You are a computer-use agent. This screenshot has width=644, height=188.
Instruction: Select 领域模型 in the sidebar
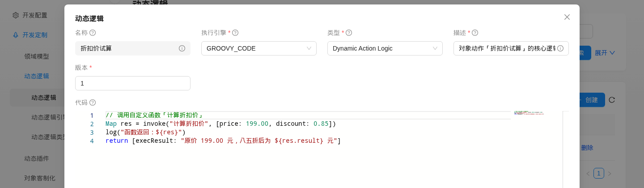click(37, 56)
